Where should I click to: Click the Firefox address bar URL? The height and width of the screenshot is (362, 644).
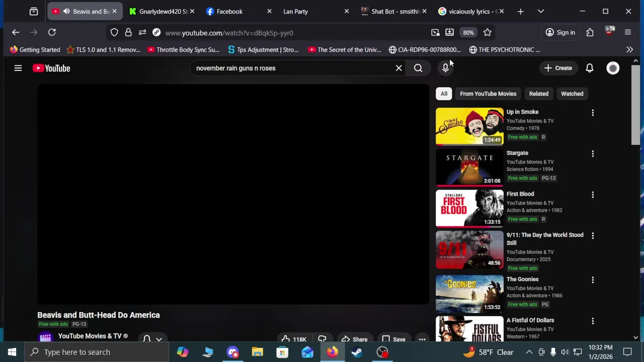pyautogui.click(x=229, y=33)
